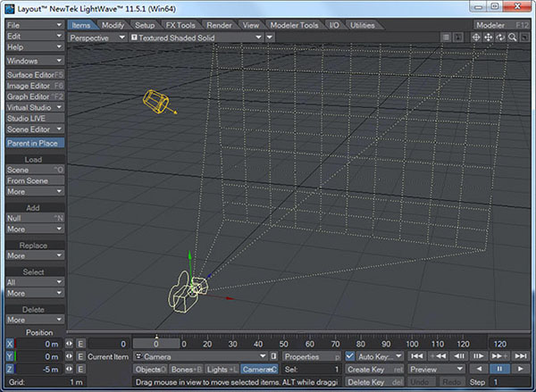This screenshot has height=392, width=536.
Task: Select the yellow light object in viewport
Action: [x=156, y=101]
